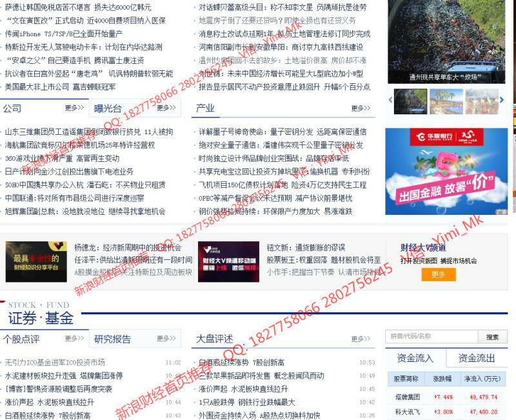The height and width of the screenshot is (420, 516).
Task: Open 外围资金持续入场 A股热点切换料加快
Action: 259,415
